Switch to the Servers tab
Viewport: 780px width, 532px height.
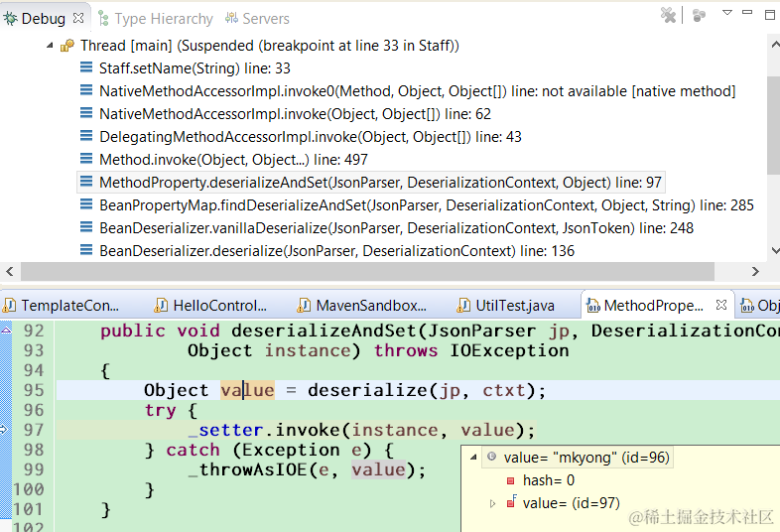[257, 19]
